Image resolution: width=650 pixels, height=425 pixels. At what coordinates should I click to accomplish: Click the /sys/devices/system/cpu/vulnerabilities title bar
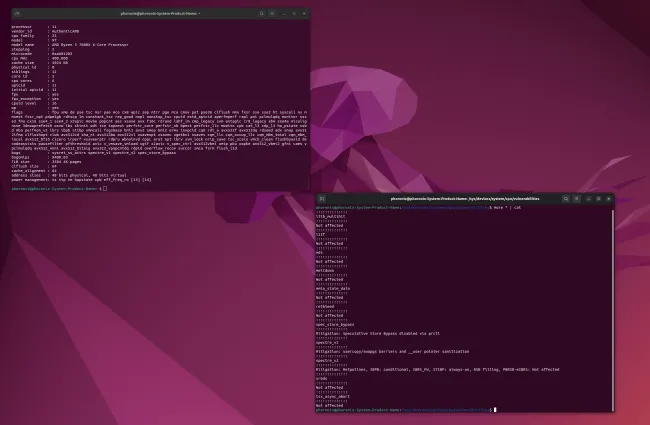(x=465, y=199)
